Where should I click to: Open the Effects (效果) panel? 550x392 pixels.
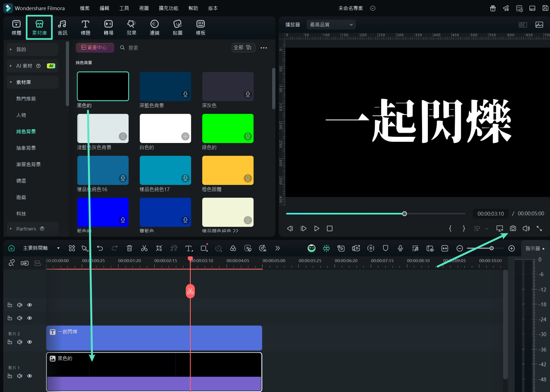click(131, 27)
